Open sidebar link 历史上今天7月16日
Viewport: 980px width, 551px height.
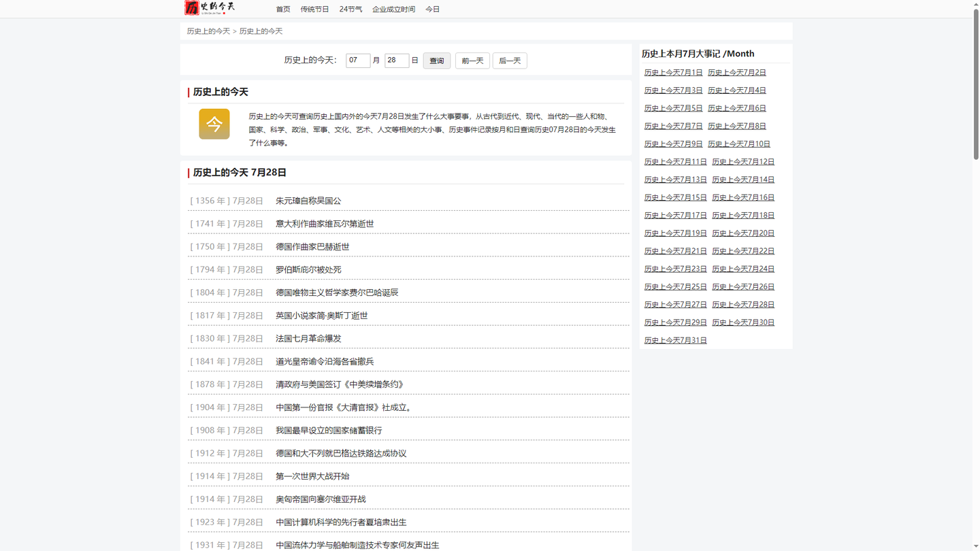[x=743, y=197]
